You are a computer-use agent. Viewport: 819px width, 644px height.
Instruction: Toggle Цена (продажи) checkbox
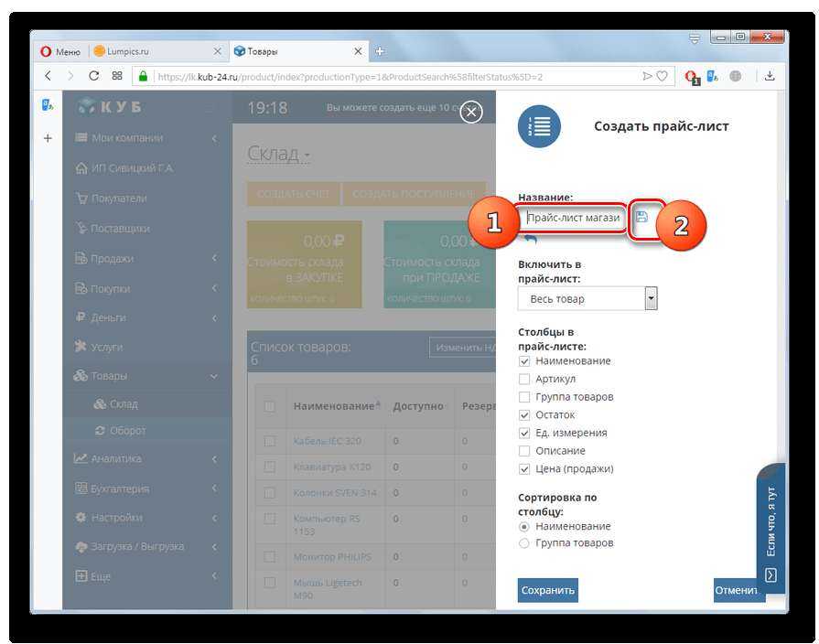(x=524, y=469)
